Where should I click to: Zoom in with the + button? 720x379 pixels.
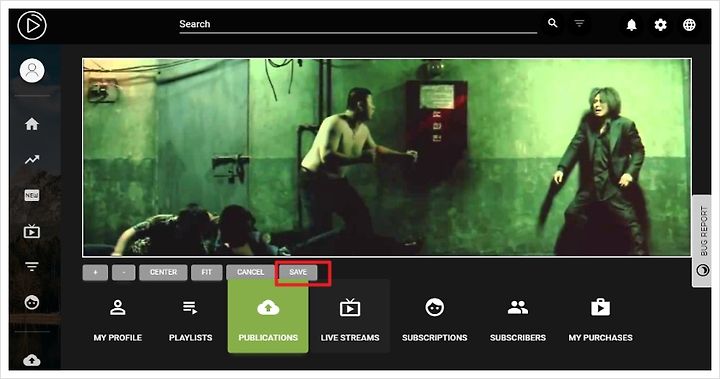click(x=95, y=272)
